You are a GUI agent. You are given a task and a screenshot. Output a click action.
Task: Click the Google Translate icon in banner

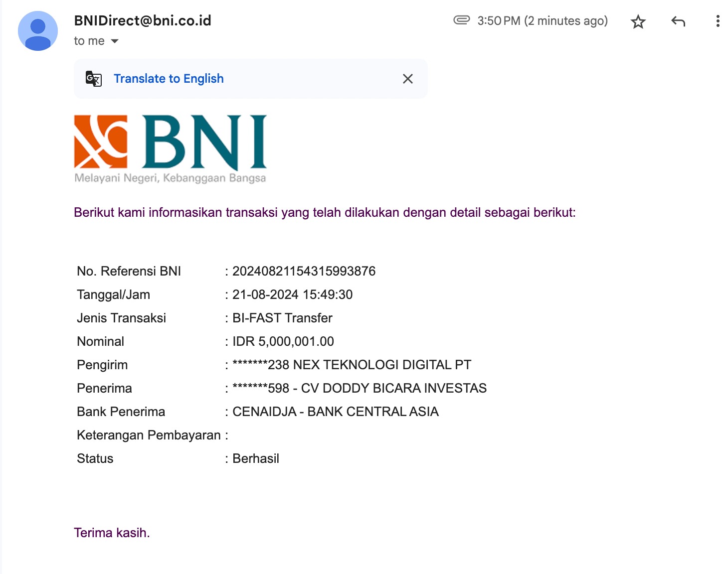click(x=94, y=79)
